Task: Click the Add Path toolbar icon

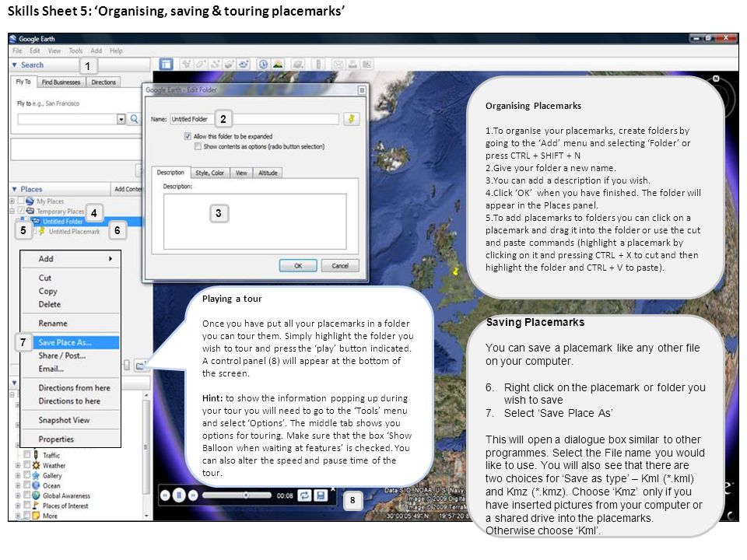Action: (216, 65)
